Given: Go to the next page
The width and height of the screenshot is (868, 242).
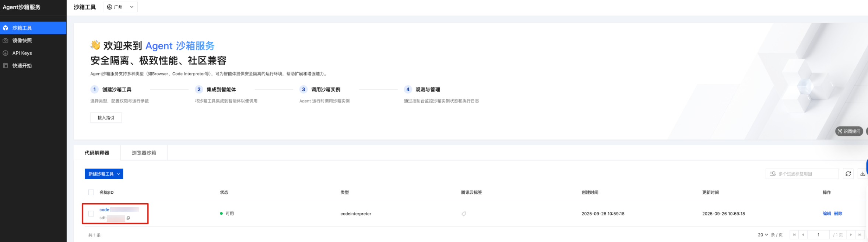Looking at the screenshot, I should [x=851, y=235].
